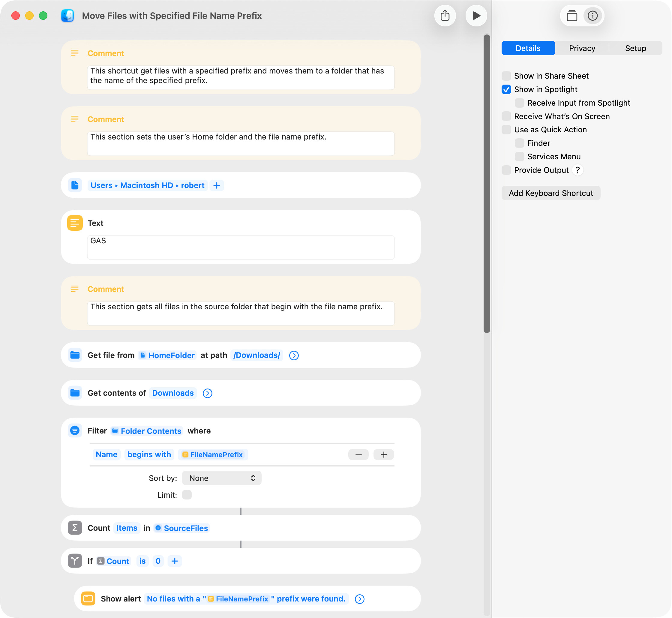Uncheck Show in Spotlight

pos(506,89)
